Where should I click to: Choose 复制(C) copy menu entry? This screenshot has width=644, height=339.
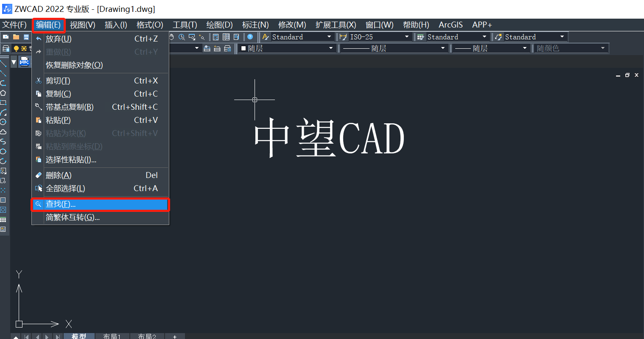pyautogui.click(x=101, y=94)
